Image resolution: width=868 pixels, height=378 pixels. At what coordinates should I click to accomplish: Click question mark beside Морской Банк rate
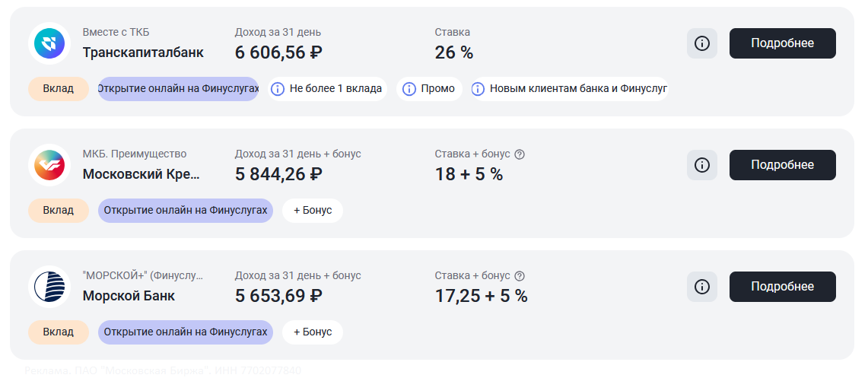[x=520, y=276]
